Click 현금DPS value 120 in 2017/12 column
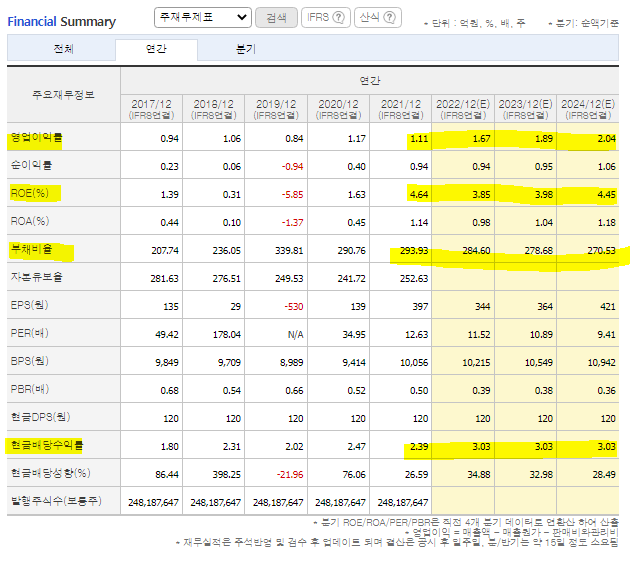Image resolution: width=630 pixels, height=562 pixels. tap(171, 419)
